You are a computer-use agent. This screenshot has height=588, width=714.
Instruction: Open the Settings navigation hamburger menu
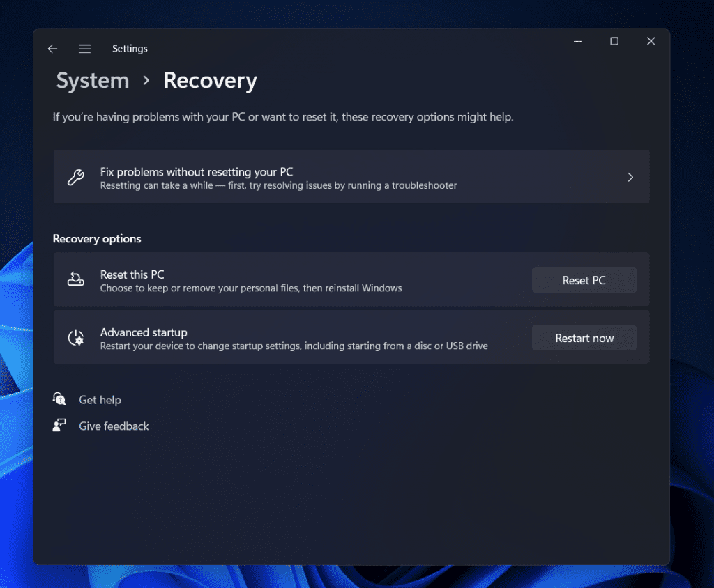(x=84, y=49)
